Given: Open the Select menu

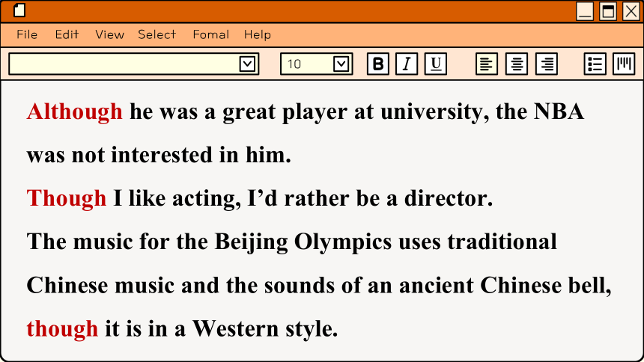Looking at the screenshot, I should pyautogui.click(x=157, y=34).
